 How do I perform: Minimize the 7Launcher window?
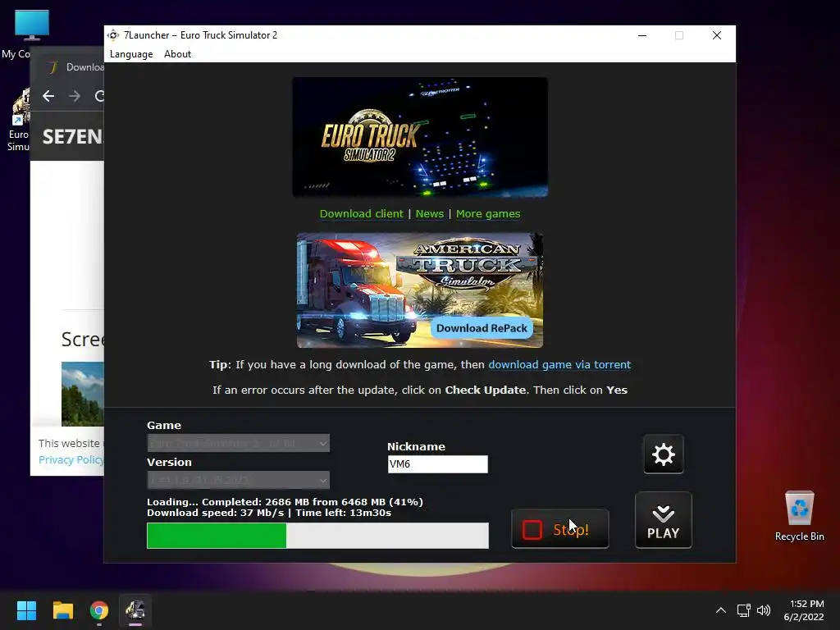pos(642,35)
